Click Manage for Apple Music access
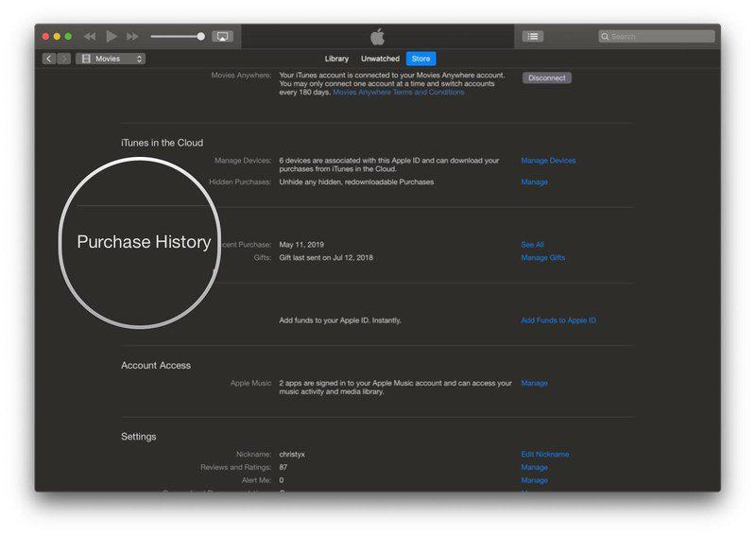 tap(534, 383)
